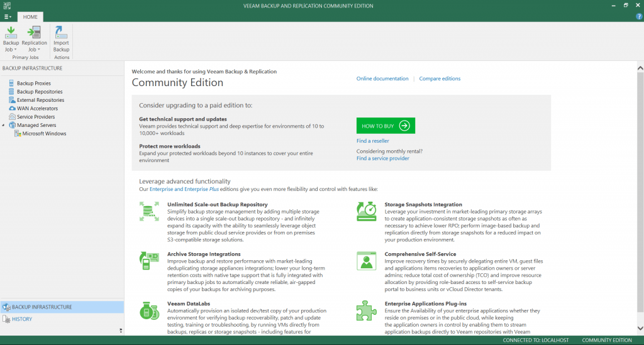Click the Veeam DataLabs flask icon
The width and height of the screenshot is (644, 345).
tap(149, 311)
